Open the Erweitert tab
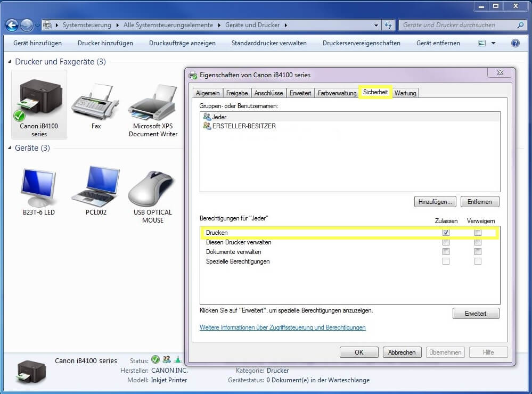The image size is (532, 394). pos(300,93)
